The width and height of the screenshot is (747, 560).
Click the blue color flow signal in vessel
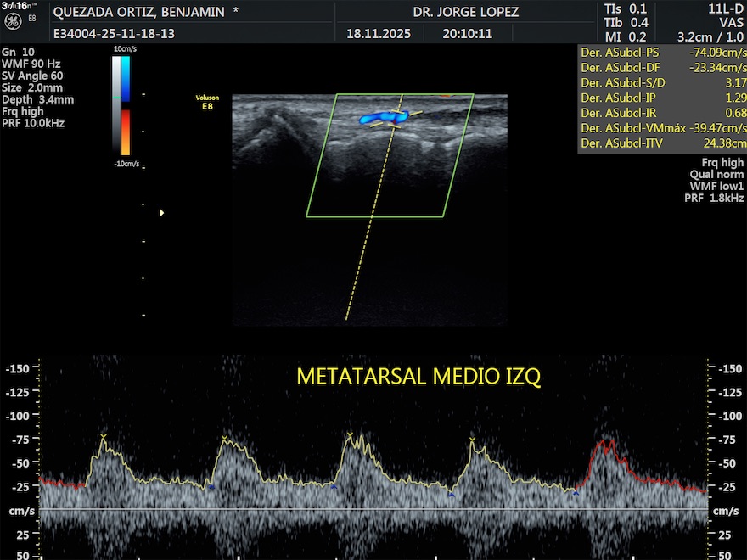point(382,116)
